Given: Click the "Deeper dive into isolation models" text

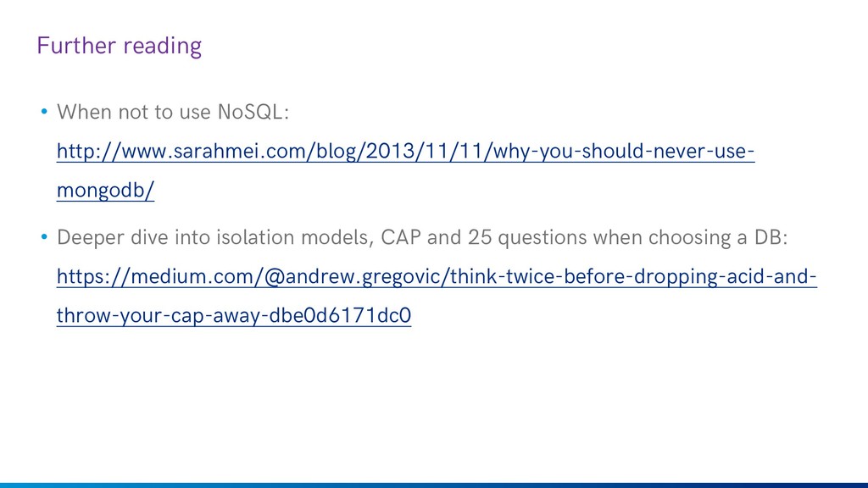Looking at the screenshot, I should coord(214,237).
